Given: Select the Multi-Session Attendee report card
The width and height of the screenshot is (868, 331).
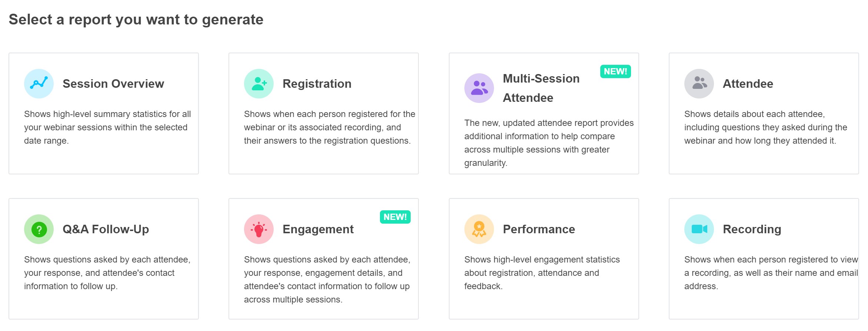Looking at the screenshot, I should (x=544, y=113).
